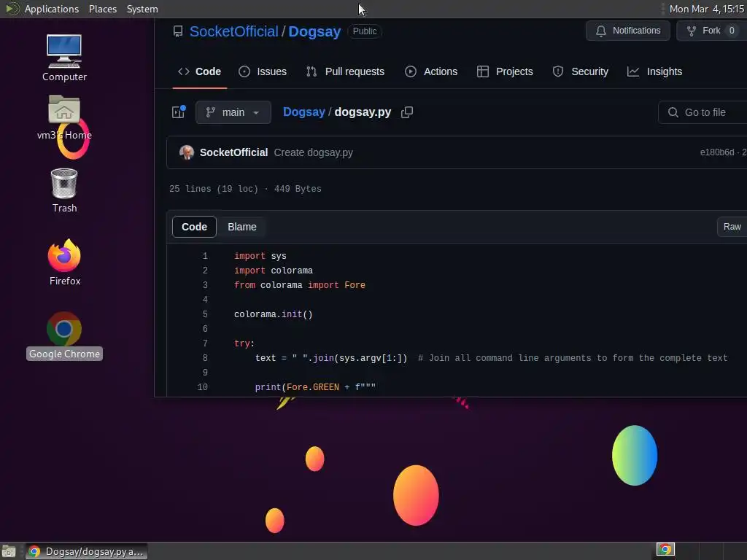
Task: Select the vm3's Home folder icon
Action: [64, 118]
